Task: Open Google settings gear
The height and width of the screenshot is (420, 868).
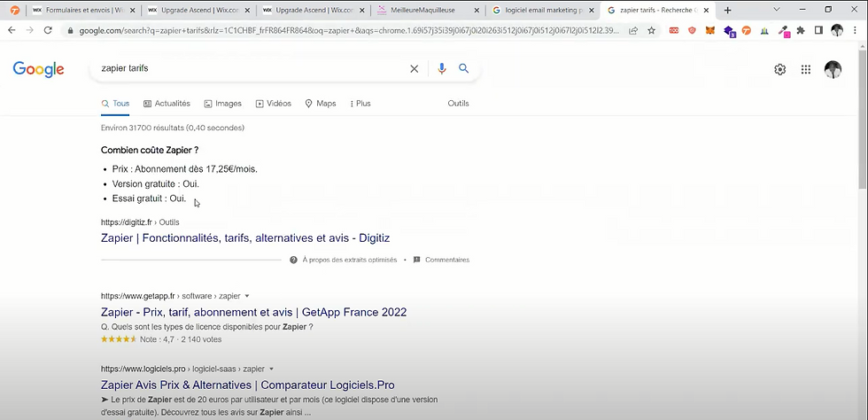Action: point(780,69)
